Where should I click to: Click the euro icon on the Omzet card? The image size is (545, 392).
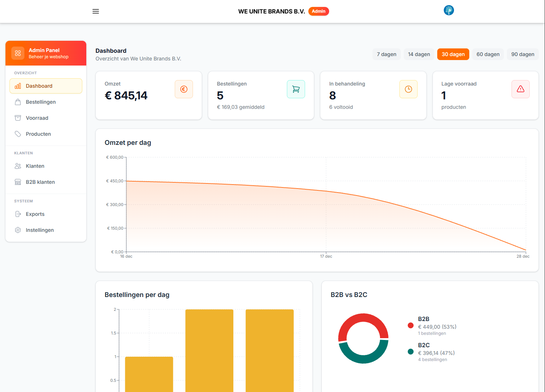coord(184,89)
